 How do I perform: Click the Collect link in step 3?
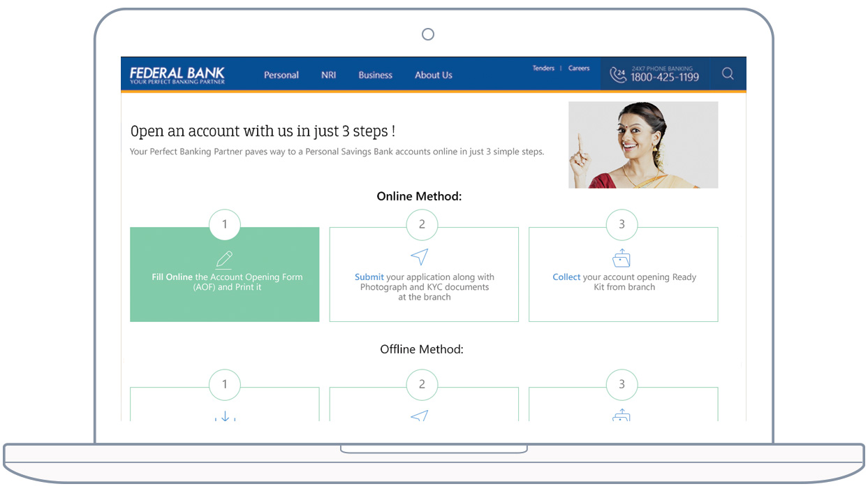point(566,277)
